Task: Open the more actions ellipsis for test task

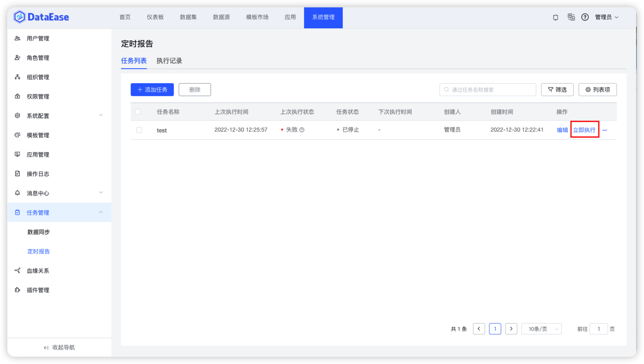Action: click(604, 130)
